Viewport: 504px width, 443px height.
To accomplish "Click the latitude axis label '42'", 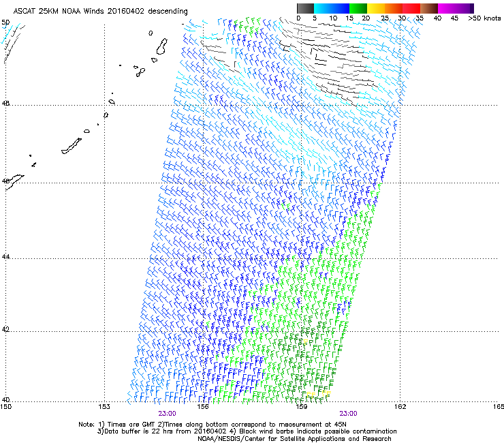I will tap(5, 329).
